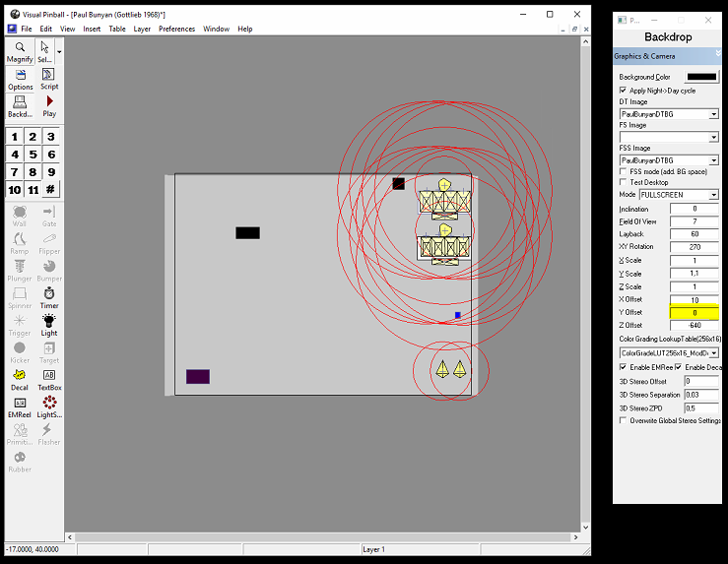This screenshot has height=564, width=728.
Task: Select the Rubber tool
Action: click(x=20, y=463)
